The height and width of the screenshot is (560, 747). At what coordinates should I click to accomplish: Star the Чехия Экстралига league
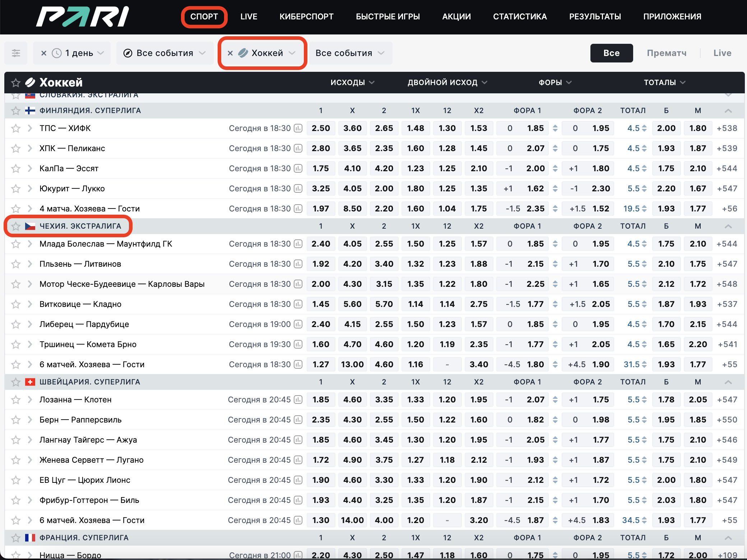click(15, 226)
